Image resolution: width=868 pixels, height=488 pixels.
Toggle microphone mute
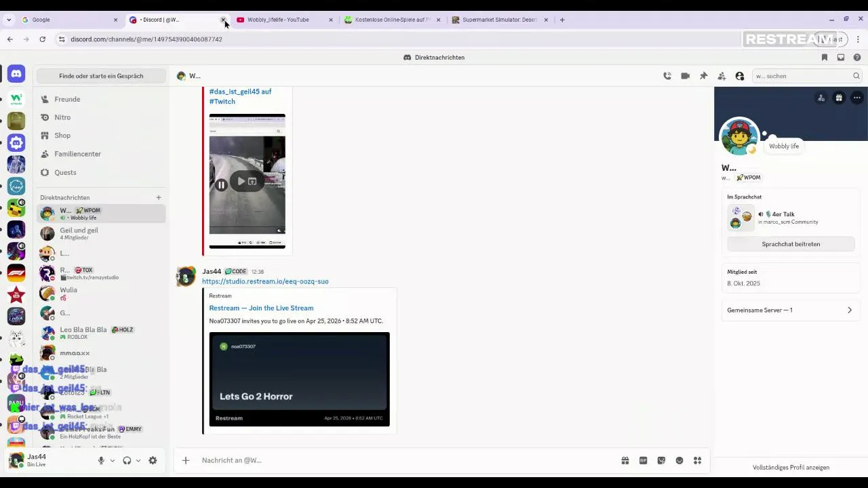pos(101,460)
